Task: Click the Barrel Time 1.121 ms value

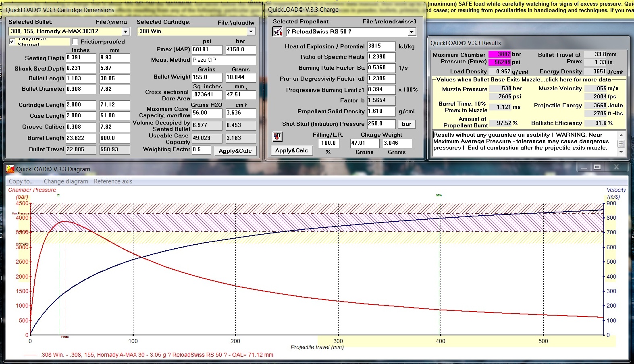Action: pyautogui.click(x=500, y=107)
